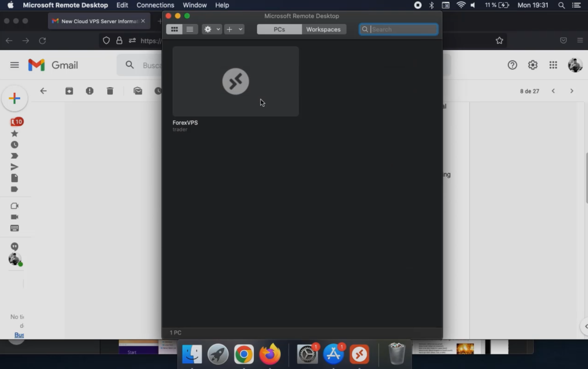Screen dimensions: 588x369
Task: Connect to the ForexVPS PC thumbnail
Action: [235, 81]
